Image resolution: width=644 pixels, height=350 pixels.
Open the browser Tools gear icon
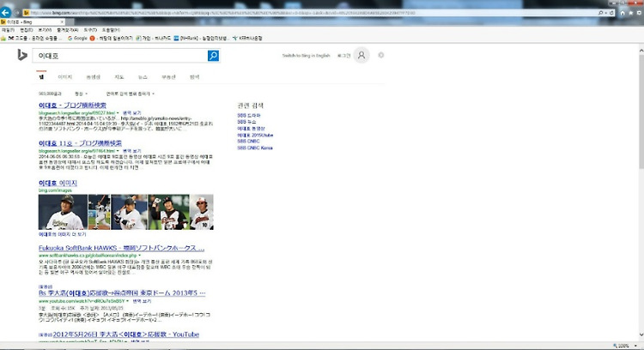click(x=639, y=13)
